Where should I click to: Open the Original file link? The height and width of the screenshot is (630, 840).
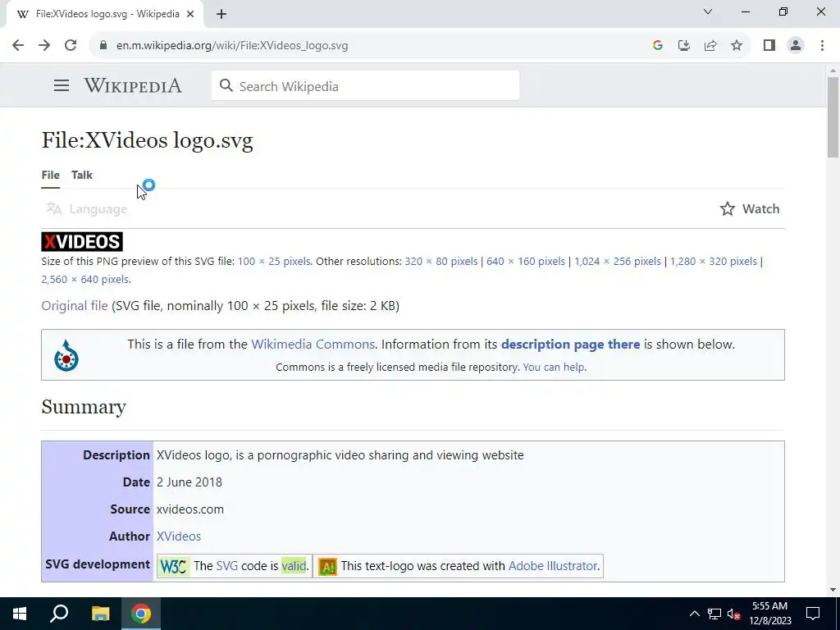coord(75,306)
